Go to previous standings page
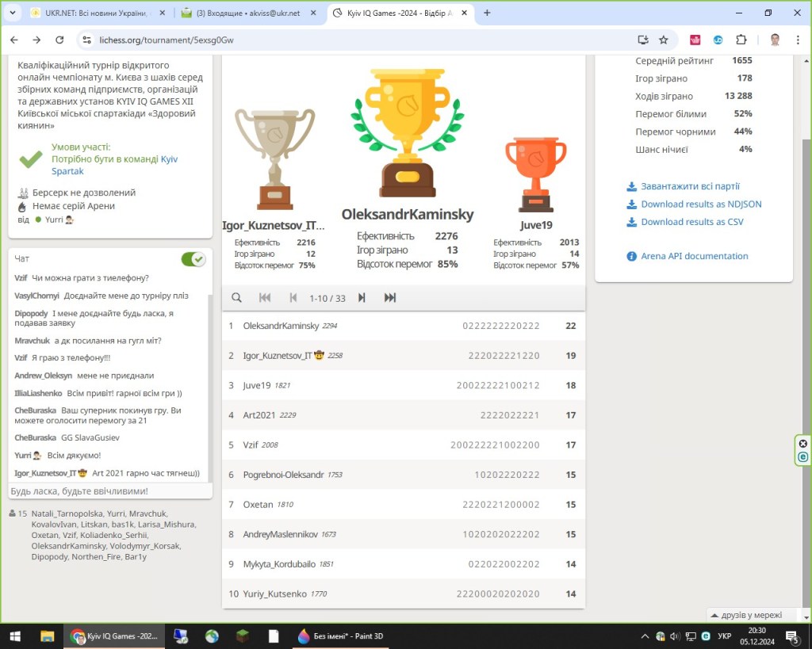This screenshot has width=812, height=649. click(293, 298)
